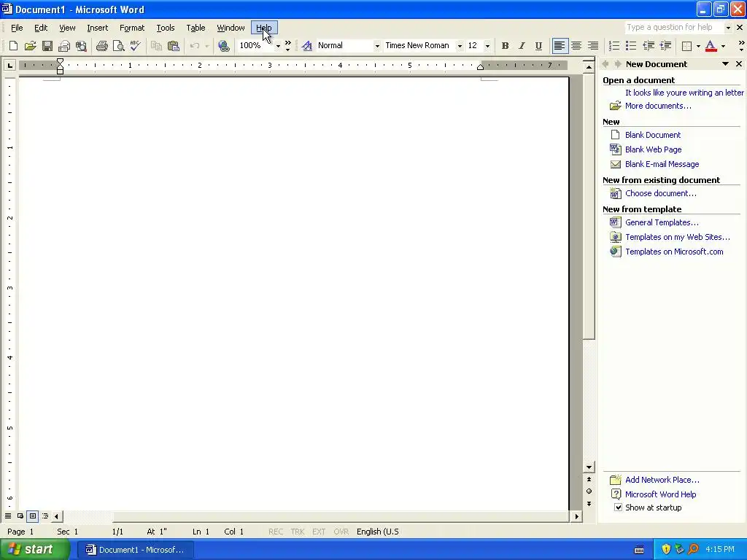This screenshot has height=560, width=747.
Task: Apply the red Font Color
Action: [711, 46]
